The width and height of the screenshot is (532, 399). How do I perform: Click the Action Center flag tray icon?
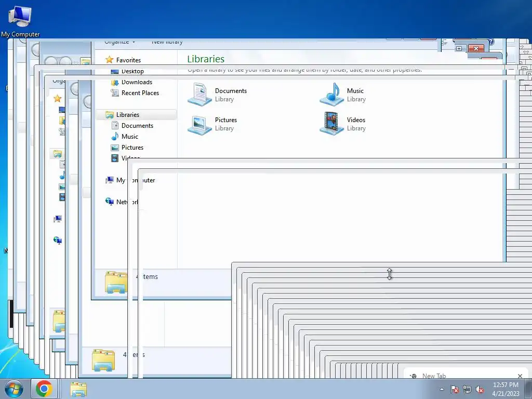coord(455,389)
